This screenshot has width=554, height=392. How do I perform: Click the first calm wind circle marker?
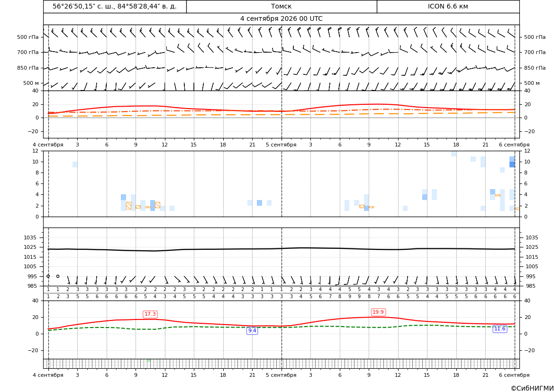(x=48, y=276)
